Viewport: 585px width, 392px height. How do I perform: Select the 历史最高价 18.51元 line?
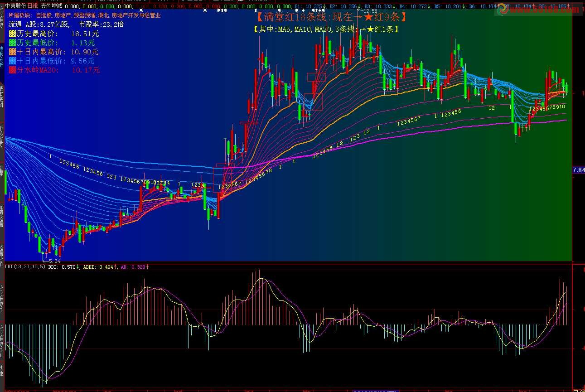tap(54, 34)
